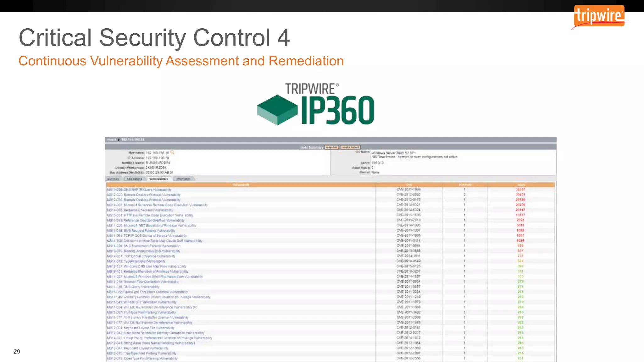Open MS11-030 DNS Query Vulnerability link
Viewport: 644px width, 362px height.
(x=133, y=287)
